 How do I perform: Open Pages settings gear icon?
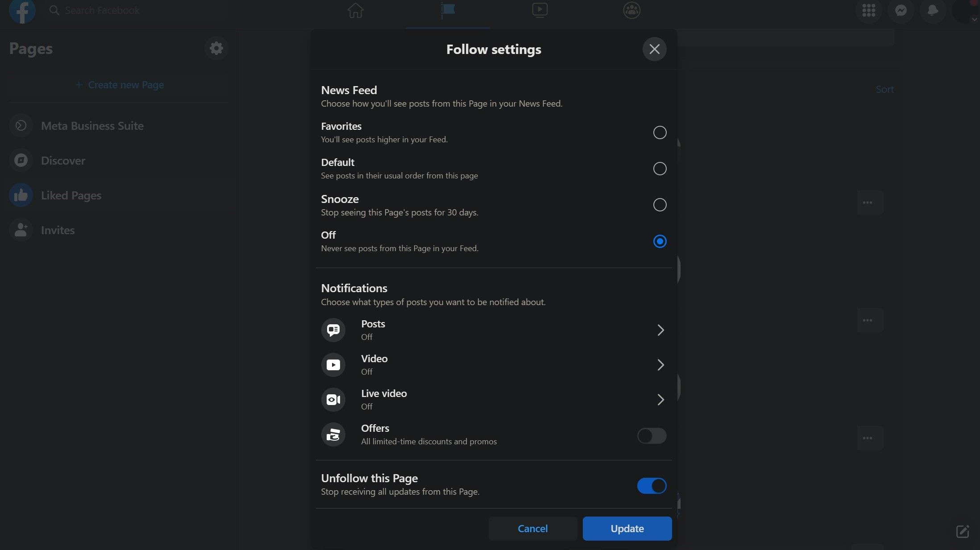coord(216,48)
